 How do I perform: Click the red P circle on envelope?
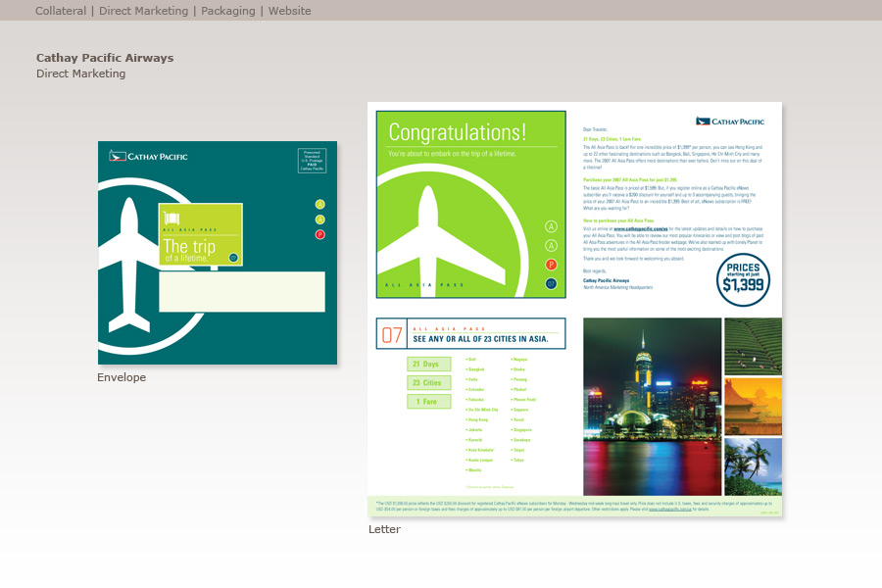click(x=319, y=234)
